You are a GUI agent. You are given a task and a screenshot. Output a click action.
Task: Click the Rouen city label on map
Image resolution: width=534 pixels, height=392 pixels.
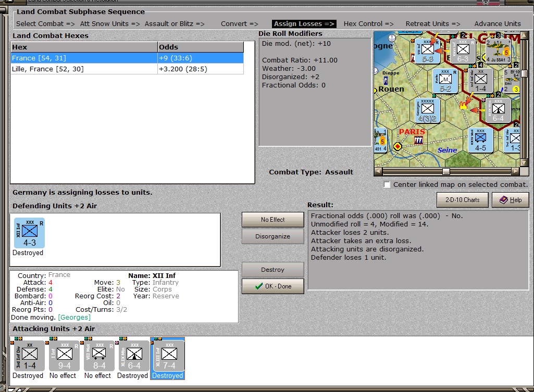[x=391, y=89]
